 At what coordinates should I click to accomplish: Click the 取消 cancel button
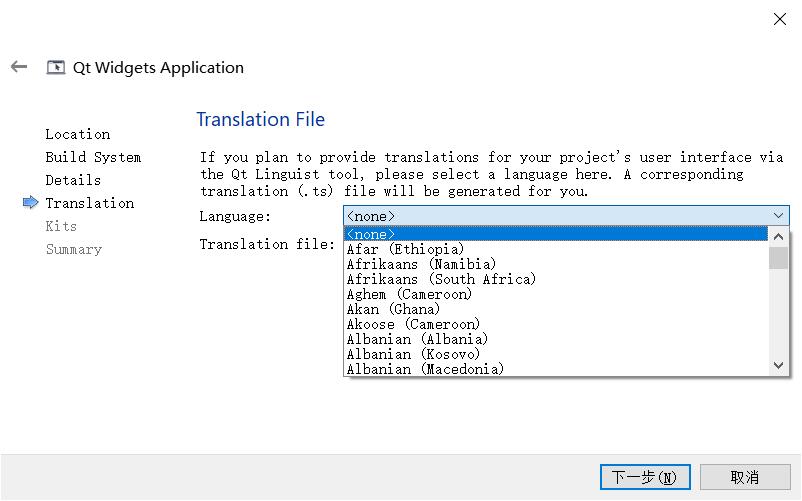click(x=745, y=477)
